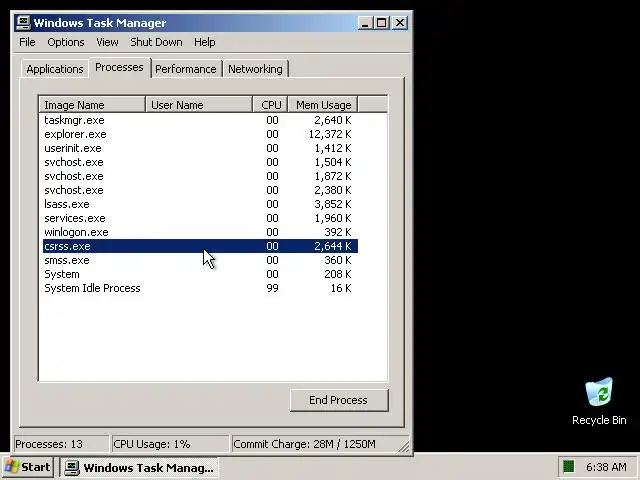Image resolution: width=640 pixels, height=480 pixels.
Task: Click the Task Manager title bar icon
Action: tap(23, 23)
